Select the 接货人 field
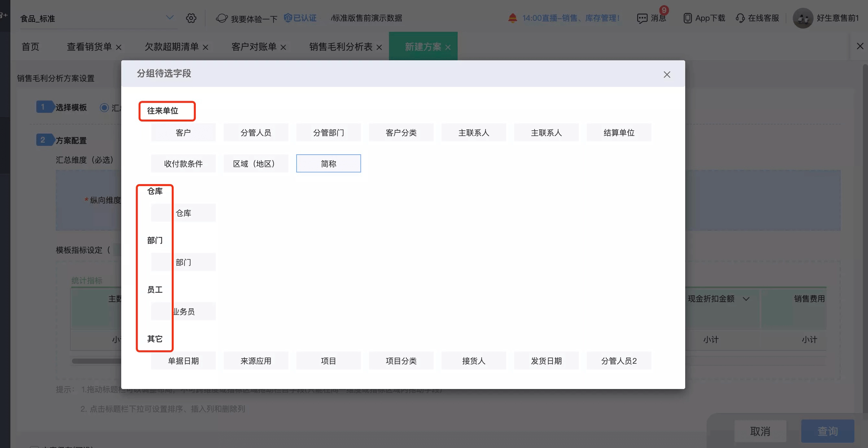This screenshot has width=868, height=448. pos(474,361)
